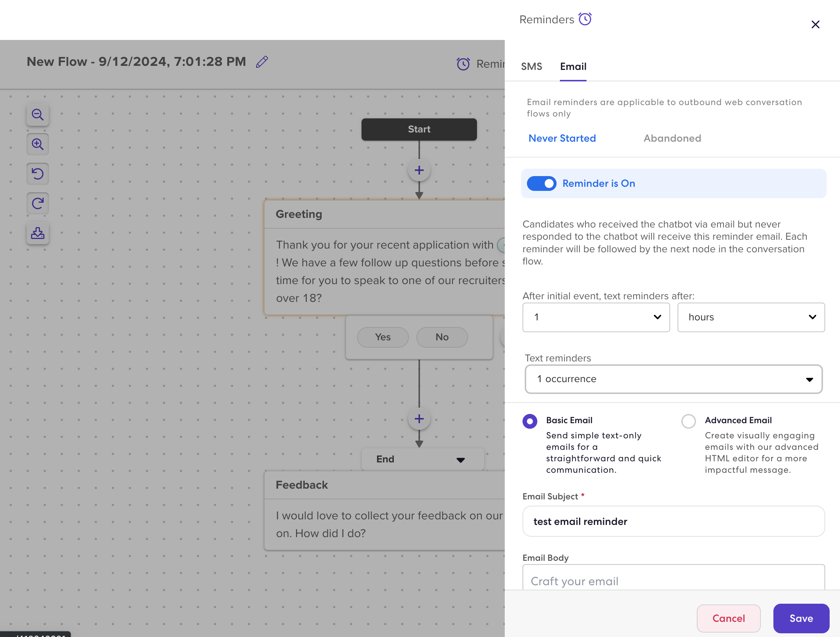The image size is (840, 637).
Task: Switch to the Abandoned tab
Action: tap(672, 139)
